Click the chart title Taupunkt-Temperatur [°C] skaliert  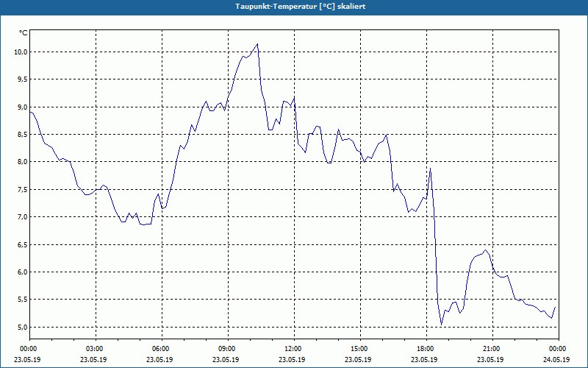301,7
